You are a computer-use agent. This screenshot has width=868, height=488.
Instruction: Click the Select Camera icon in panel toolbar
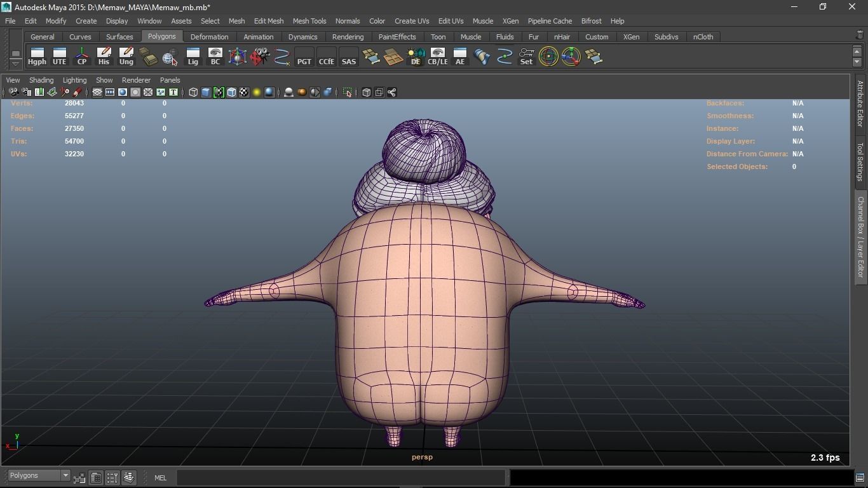click(13, 92)
